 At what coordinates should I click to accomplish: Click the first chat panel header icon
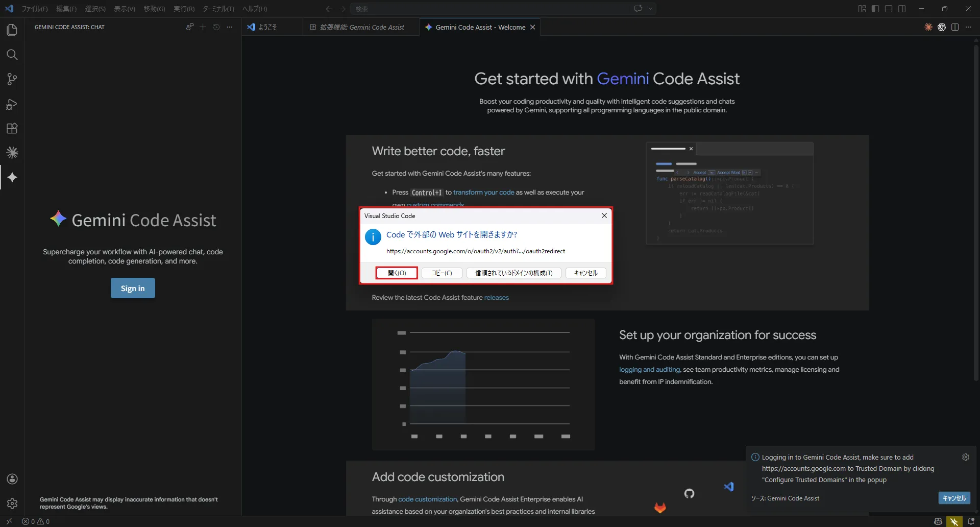tap(190, 27)
